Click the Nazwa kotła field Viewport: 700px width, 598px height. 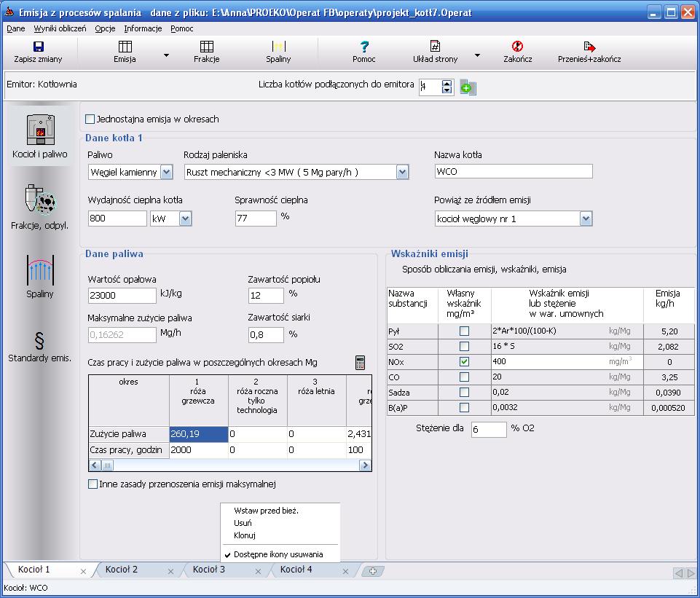(514, 171)
